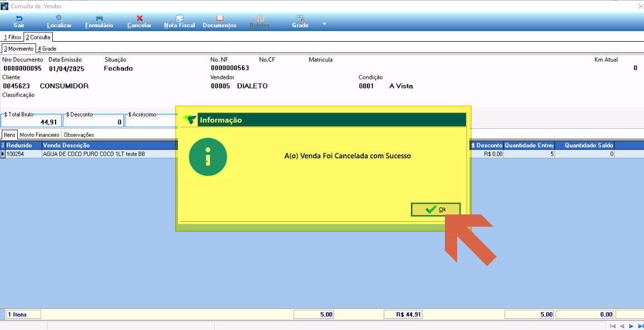644x330 pixels.
Task: Select AGUA DE COCO PURO COCO 1LT row
Action: click(x=109, y=154)
